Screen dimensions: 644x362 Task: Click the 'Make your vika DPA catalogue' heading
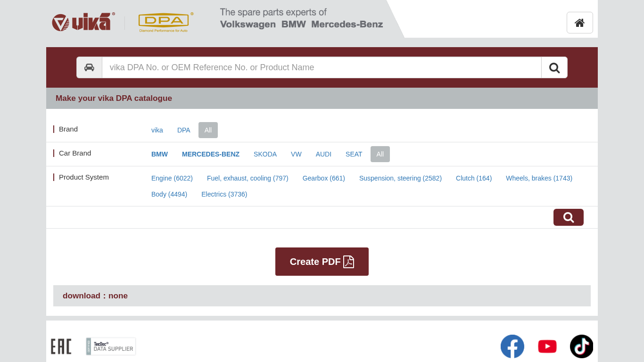(x=114, y=98)
